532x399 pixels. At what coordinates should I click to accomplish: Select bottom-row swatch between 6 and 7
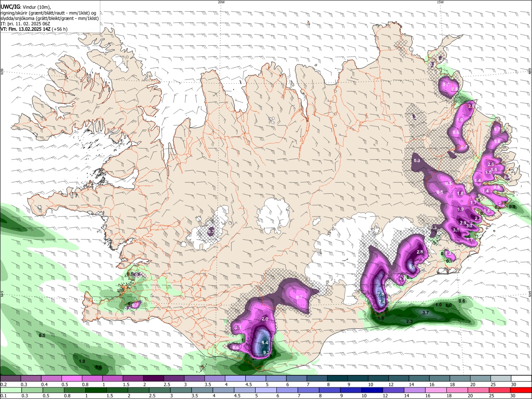[x=288, y=390]
